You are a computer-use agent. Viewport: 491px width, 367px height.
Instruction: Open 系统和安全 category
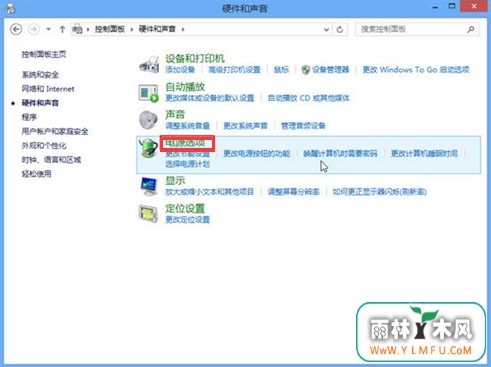point(40,75)
